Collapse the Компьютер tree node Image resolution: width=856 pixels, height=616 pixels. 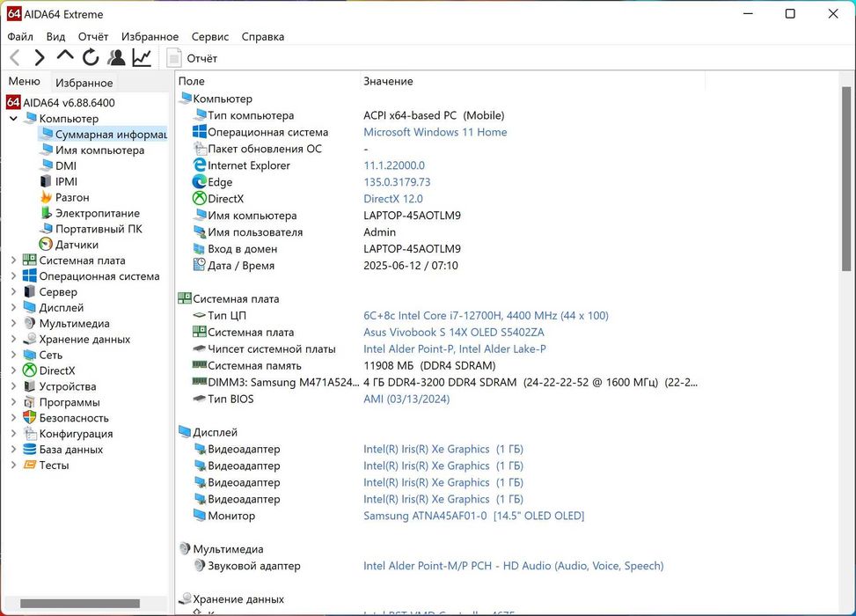(x=14, y=119)
